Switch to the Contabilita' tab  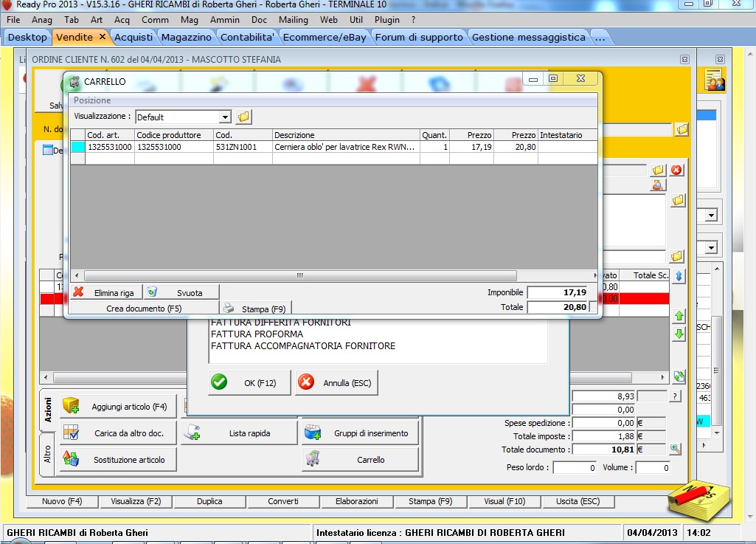coord(247,37)
